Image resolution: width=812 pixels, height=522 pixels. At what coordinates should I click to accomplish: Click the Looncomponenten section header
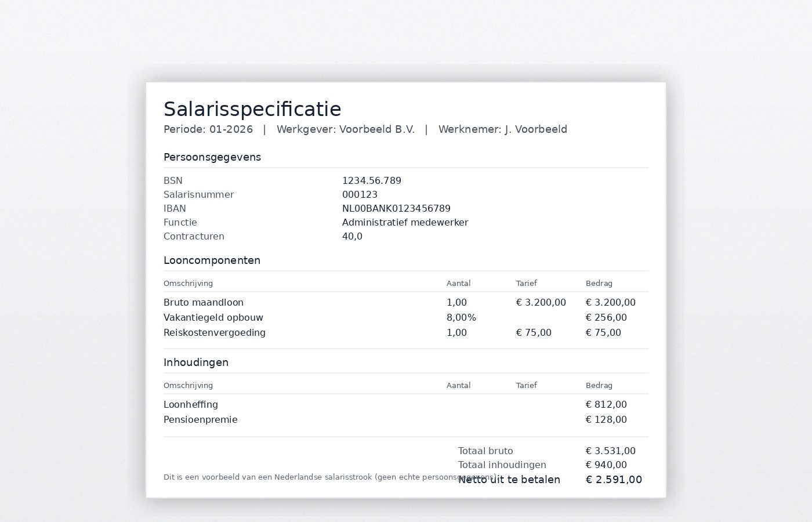pyautogui.click(x=212, y=260)
